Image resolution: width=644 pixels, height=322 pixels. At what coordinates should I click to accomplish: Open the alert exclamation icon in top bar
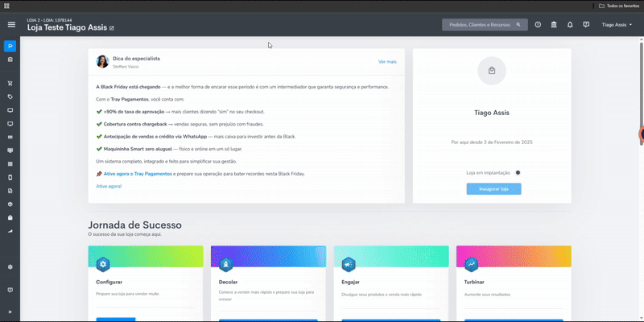(538, 25)
